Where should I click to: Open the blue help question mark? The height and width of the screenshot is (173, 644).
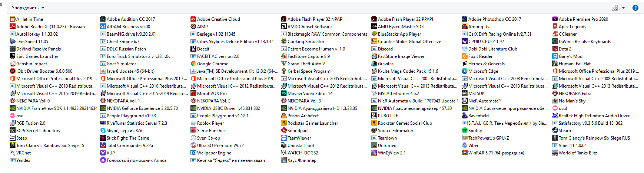click(x=635, y=8)
